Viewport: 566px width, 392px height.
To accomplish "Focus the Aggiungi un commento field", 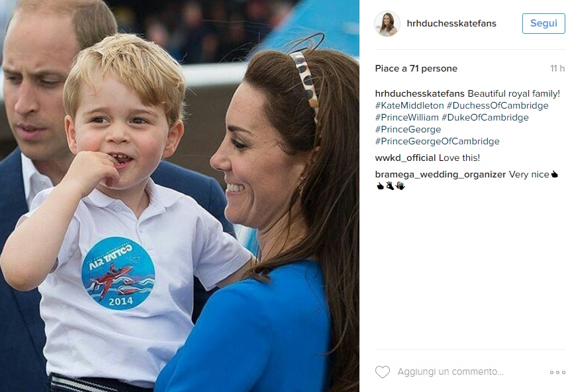I will tap(451, 371).
